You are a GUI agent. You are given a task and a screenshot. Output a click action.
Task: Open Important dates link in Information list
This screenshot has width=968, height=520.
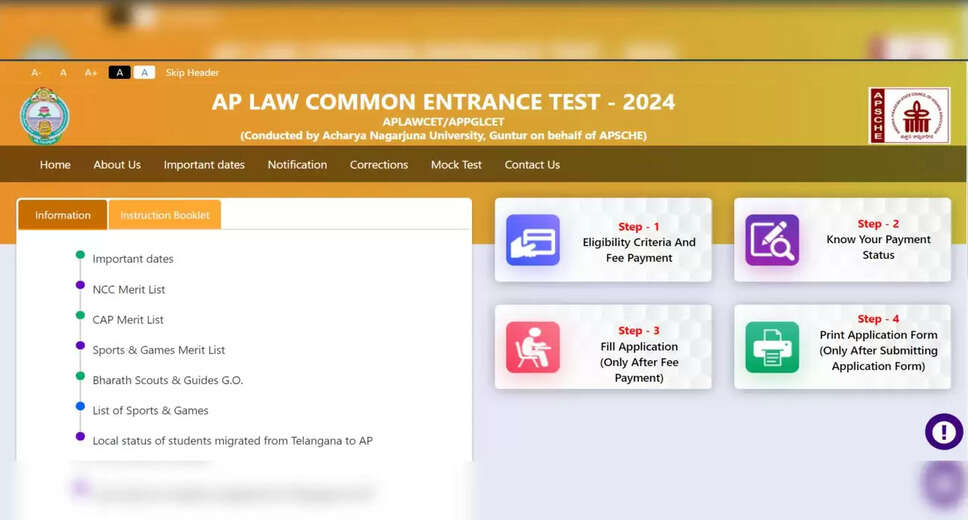(133, 259)
